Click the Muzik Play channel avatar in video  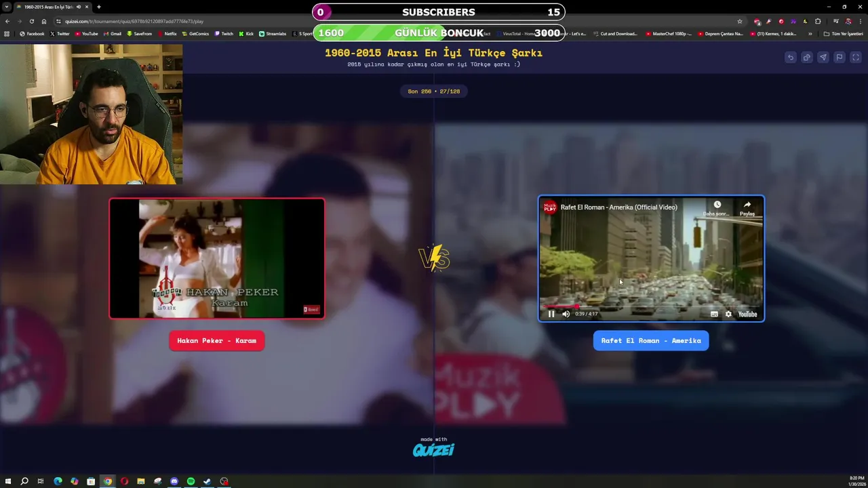coord(550,207)
